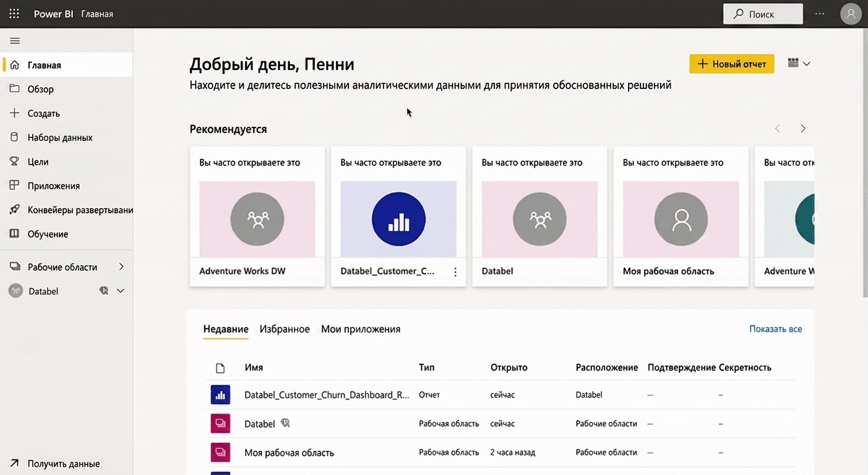Click the file type column header icon
The width and height of the screenshot is (868, 475).
[x=220, y=368]
